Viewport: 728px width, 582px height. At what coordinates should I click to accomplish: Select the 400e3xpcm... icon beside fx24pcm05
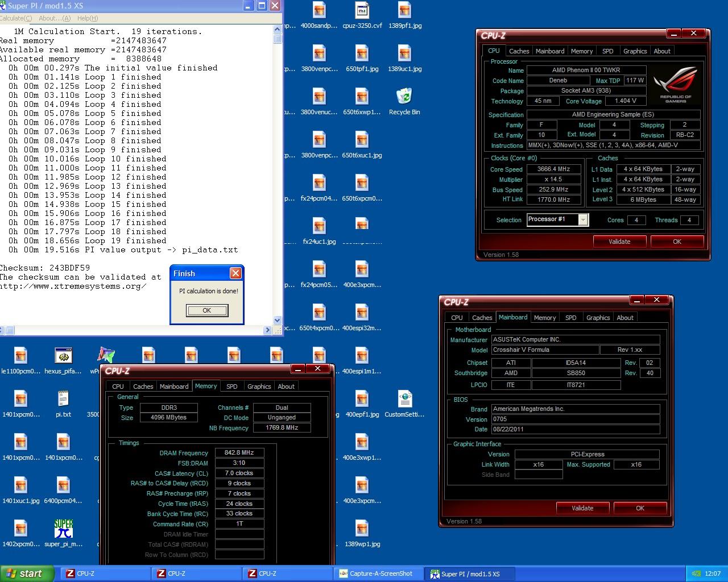[x=362, y=275]
